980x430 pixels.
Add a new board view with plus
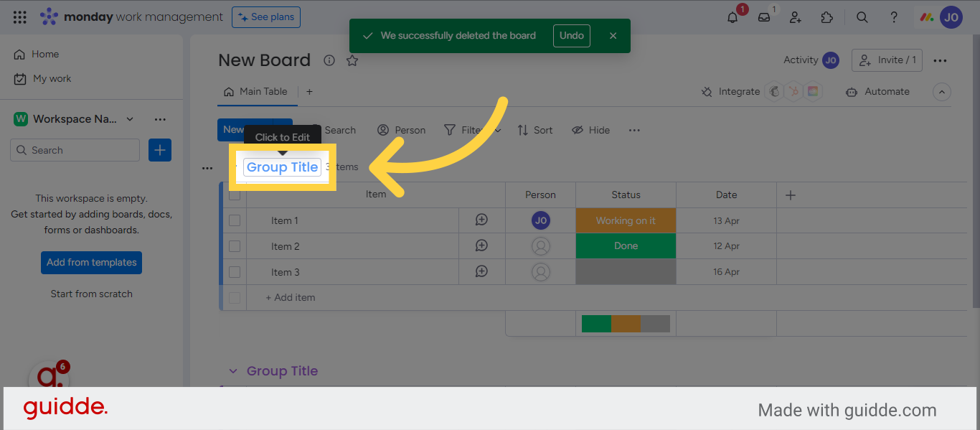(309, 92)
